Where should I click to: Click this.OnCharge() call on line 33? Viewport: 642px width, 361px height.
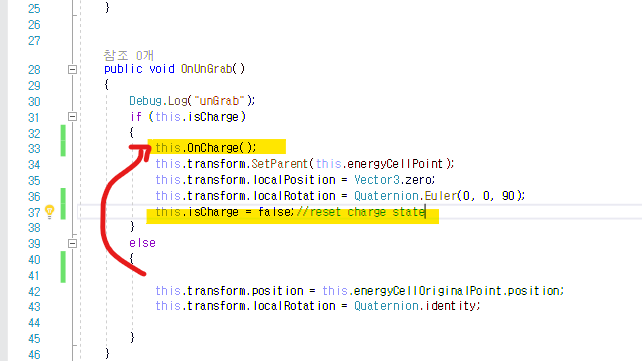(x=206, y=148)
